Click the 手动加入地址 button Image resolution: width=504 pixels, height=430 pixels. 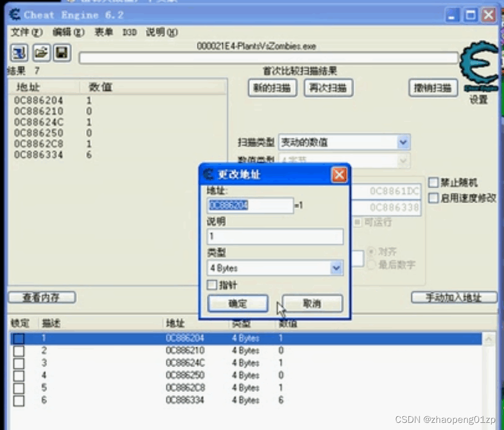(454, 298)
